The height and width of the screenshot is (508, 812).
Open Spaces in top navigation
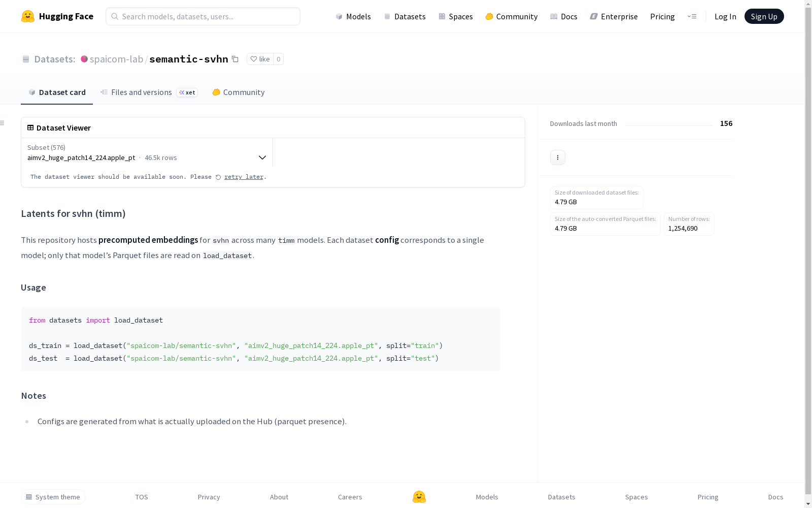tap(456, 16)
